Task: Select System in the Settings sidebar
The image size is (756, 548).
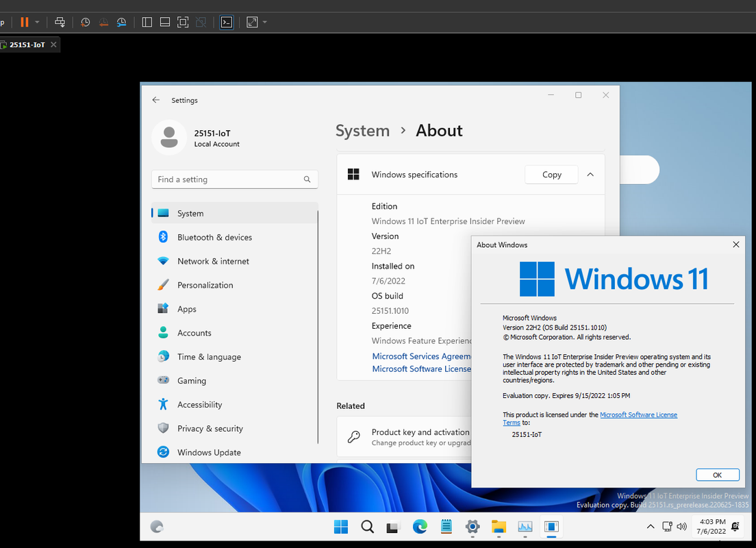Action: pos(234,213)
